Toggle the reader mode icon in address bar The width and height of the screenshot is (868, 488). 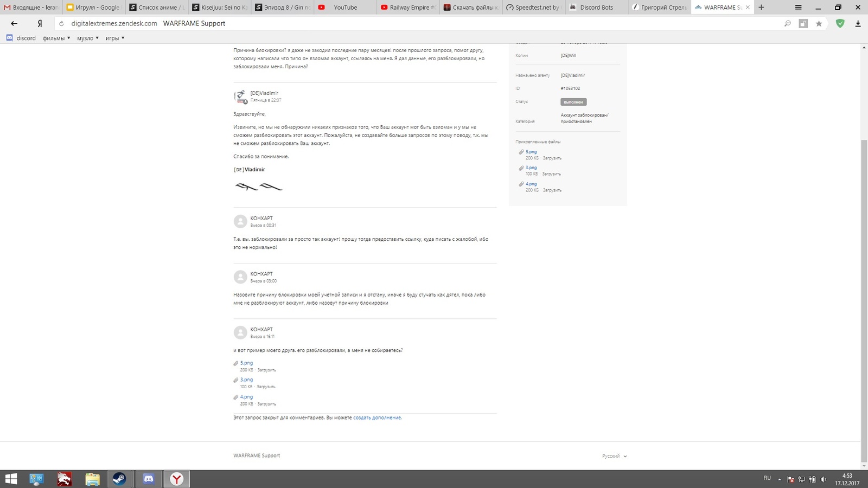pyautogui.click(x=803, y=23)
